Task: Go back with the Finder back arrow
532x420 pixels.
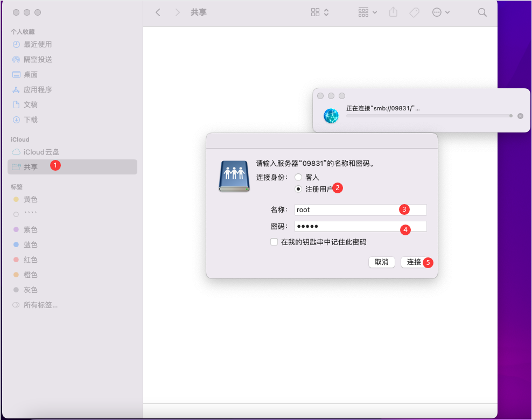Action: (x=158, y=12)
